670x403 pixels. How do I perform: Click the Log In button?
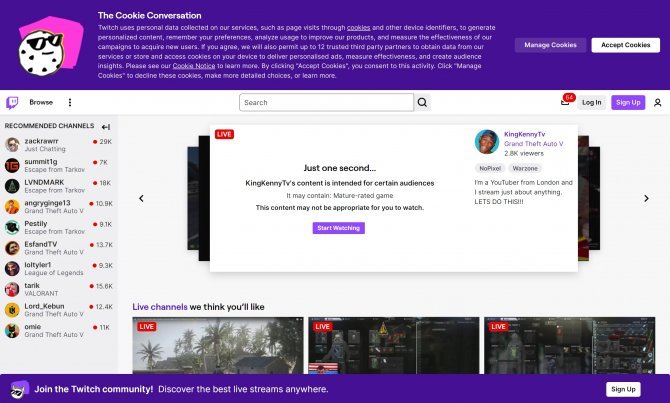pos(591,103)
